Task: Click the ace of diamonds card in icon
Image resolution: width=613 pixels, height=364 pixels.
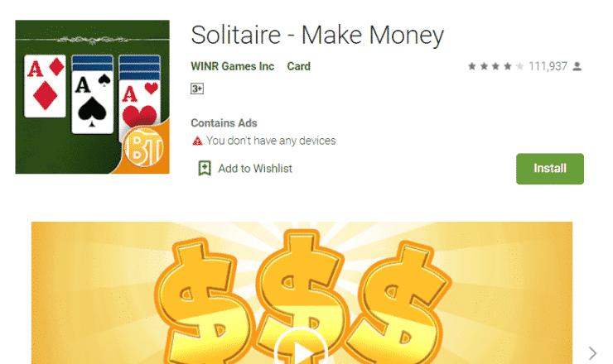Action: pyautogui.click(x=45, y=86)
